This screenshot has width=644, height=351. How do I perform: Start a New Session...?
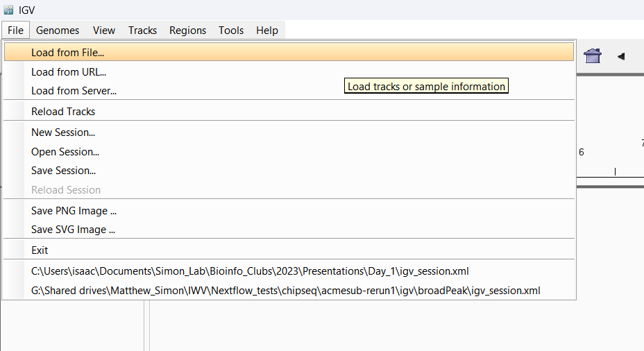click(289, 132)
